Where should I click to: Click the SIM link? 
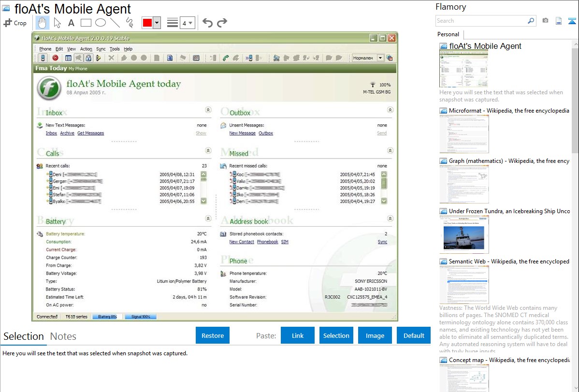(285, 242)
